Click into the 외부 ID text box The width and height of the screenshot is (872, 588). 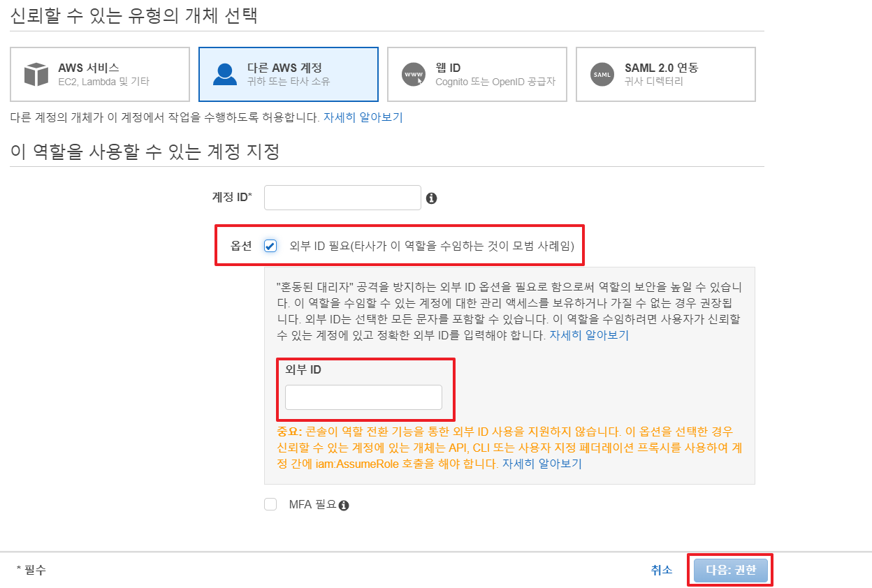363,397
